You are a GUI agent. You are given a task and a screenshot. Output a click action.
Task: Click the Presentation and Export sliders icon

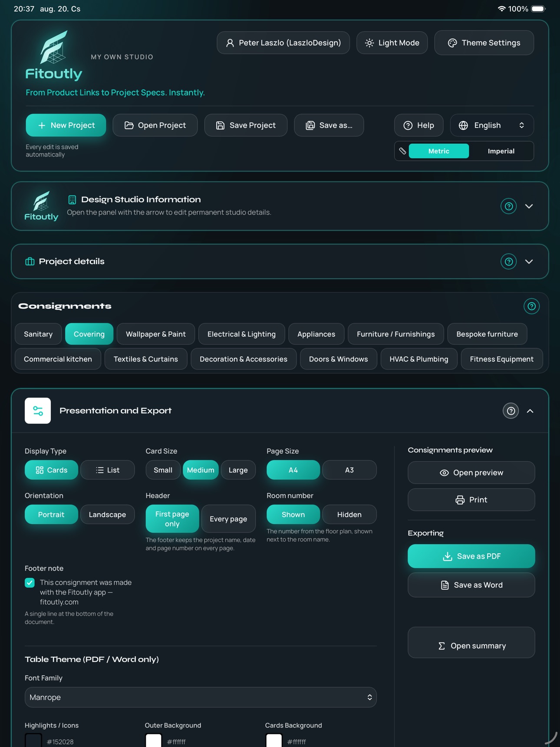point(38,411)
